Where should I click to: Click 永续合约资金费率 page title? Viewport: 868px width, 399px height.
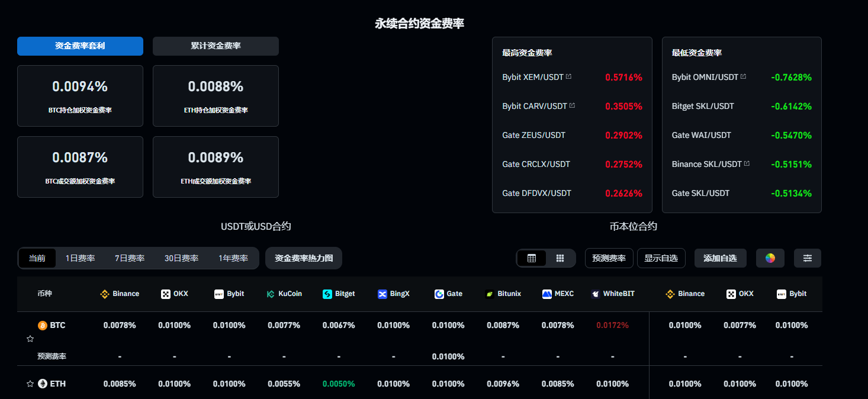tap(419, 23)
